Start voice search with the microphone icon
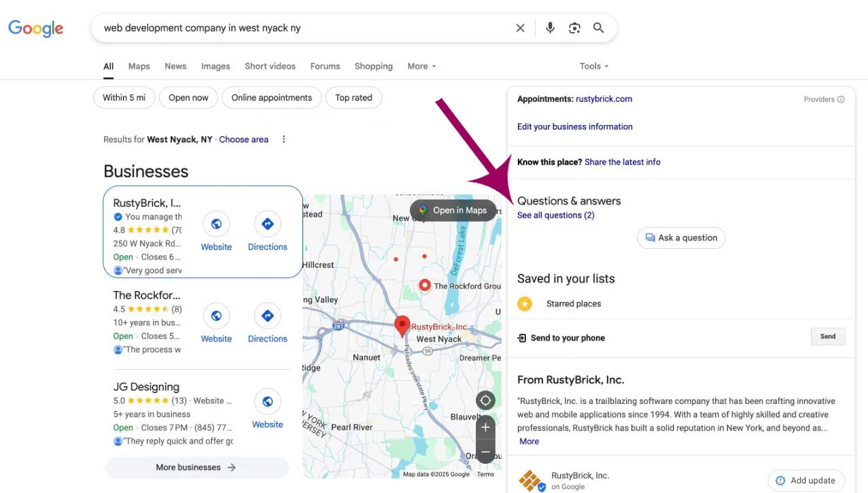This screenshot has width=868, height=493. point(550,28)
